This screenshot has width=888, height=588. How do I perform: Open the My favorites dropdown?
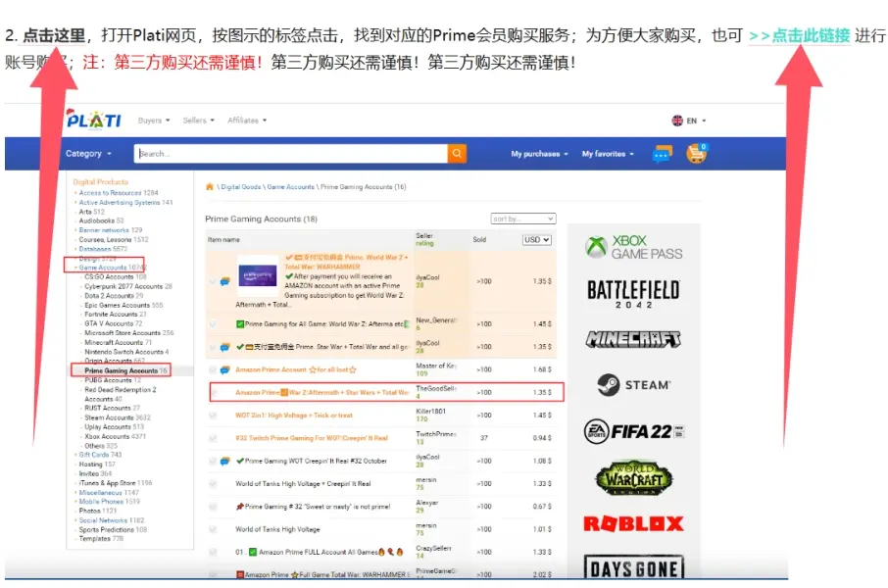pos(608,154)
